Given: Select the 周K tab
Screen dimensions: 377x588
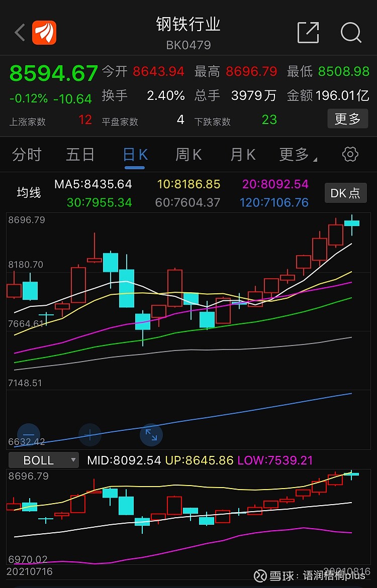Looking at the screenshot, I should (x=189, y=155).
